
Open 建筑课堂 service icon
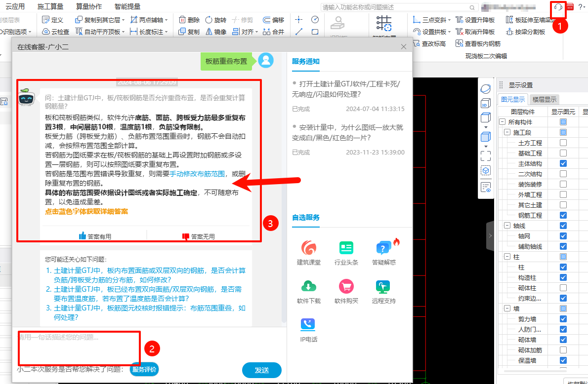[x=309, y=253]
